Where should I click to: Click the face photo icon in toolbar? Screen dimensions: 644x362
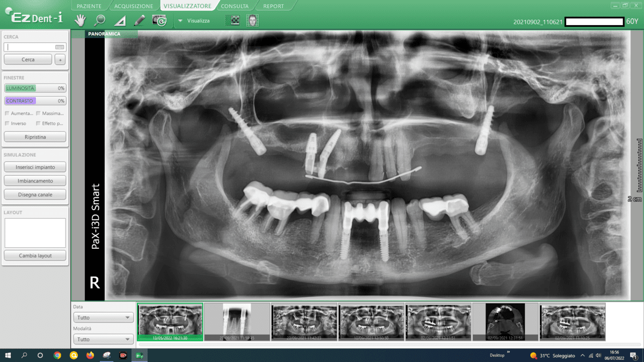tap(252, 20)
